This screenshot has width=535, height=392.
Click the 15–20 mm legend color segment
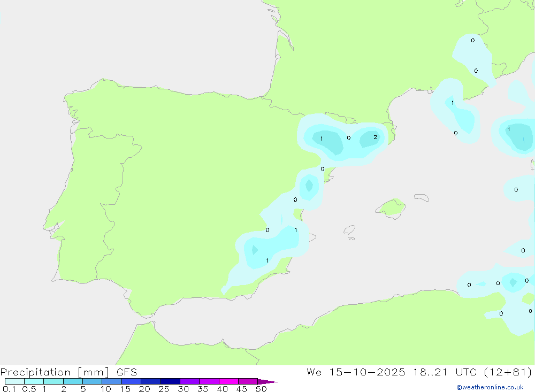coord(131,381)
